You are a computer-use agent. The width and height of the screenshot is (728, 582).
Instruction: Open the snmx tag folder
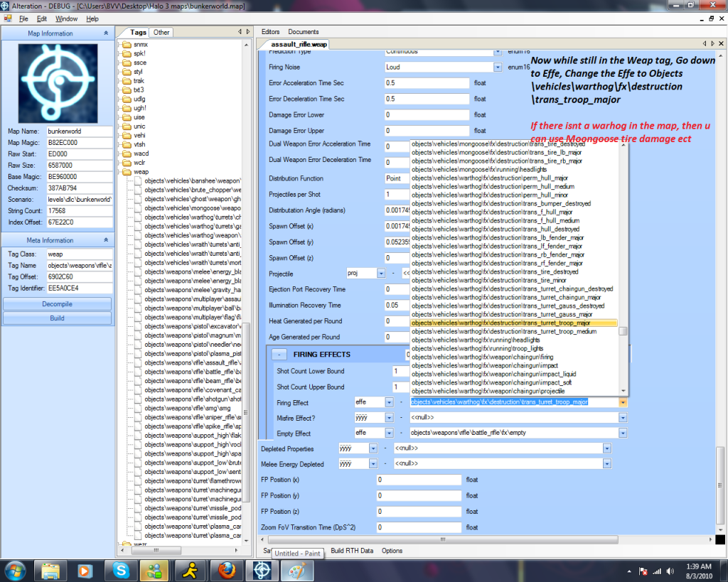pyautogui.click(x=135, y=45)
